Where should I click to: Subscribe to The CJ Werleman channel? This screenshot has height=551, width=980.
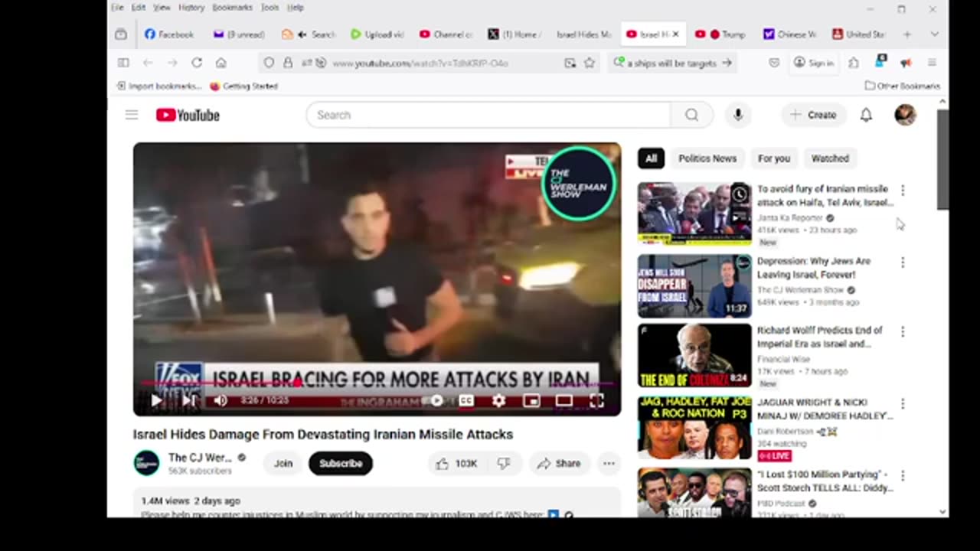pyautogui.click(x=341, y=463)
